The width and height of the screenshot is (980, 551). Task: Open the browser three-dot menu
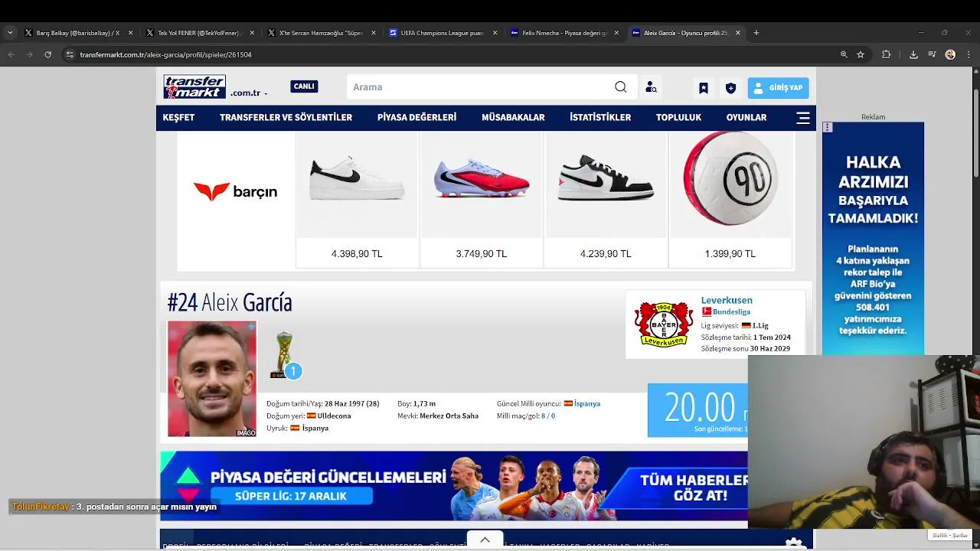969,54
